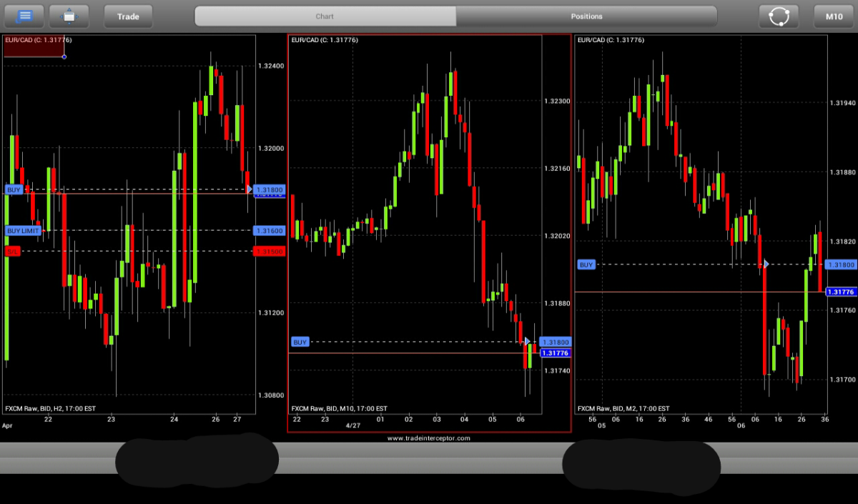The image size is (858, 504).
Task: Click the 1.31940 axis value on M2 chart
Action: tap(842, 103)
